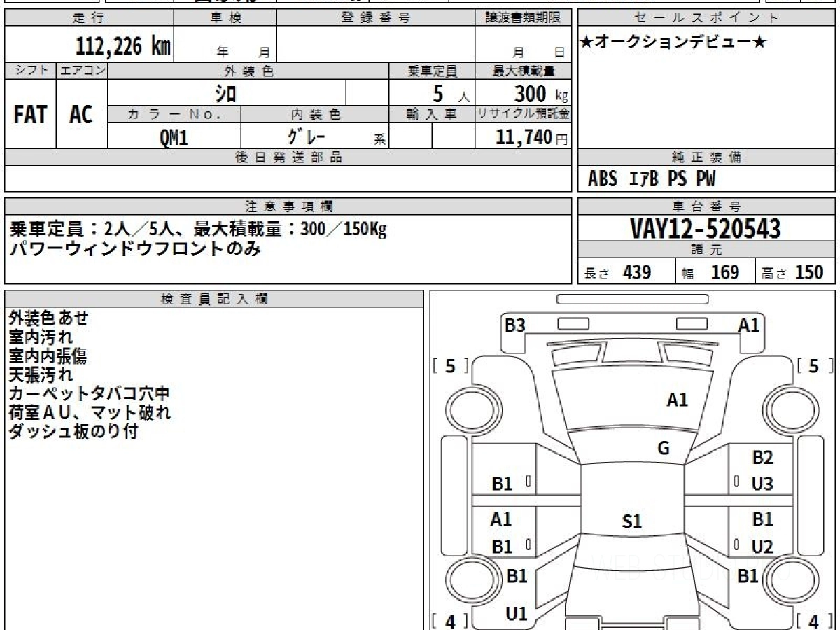Select the length value 長さ 439
This screenshot has height=630, width=840.
(617, 272)
